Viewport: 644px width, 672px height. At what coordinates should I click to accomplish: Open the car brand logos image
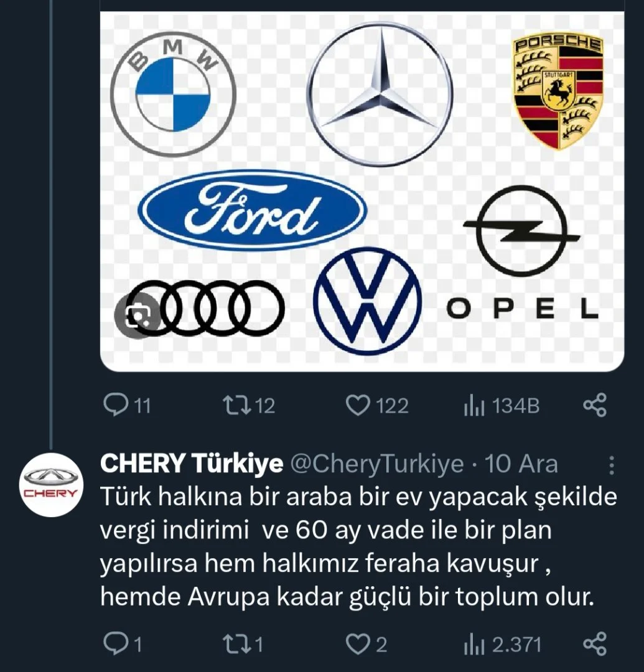pos(362,191)
